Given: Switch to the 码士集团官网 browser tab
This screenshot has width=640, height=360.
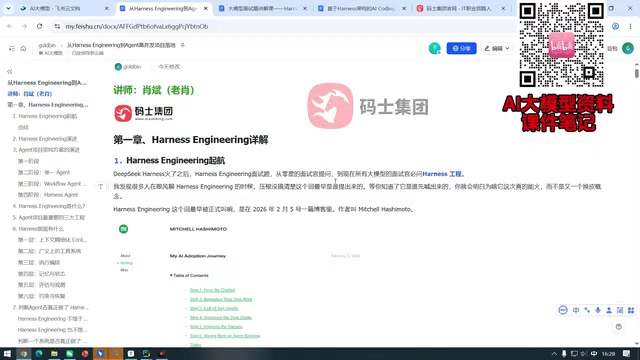Looking at the screenshot, I should click(459, 8).
